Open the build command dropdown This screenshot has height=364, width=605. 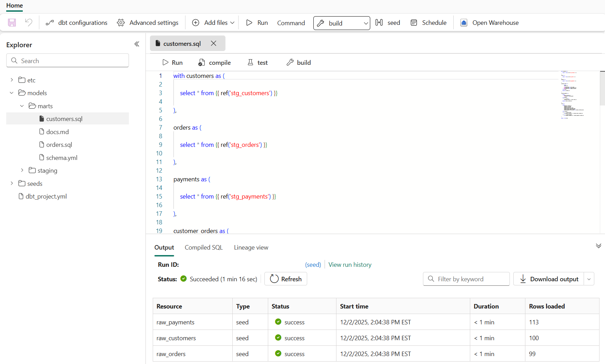click(342, 23)
